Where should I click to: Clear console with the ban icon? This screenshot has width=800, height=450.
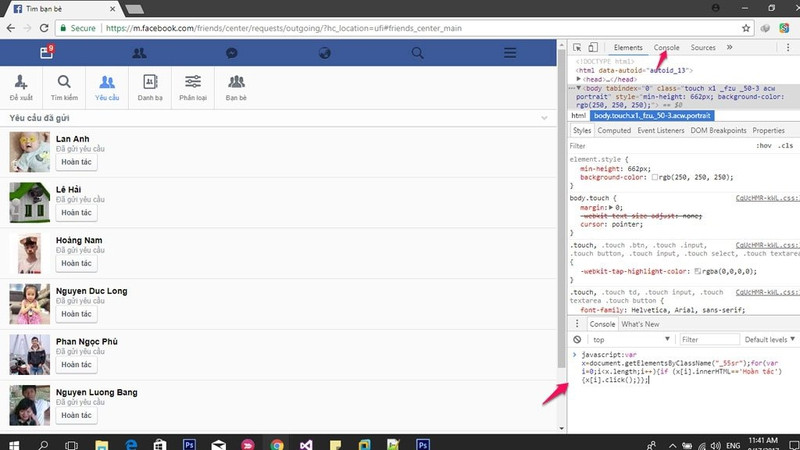[x=577, y=340]
